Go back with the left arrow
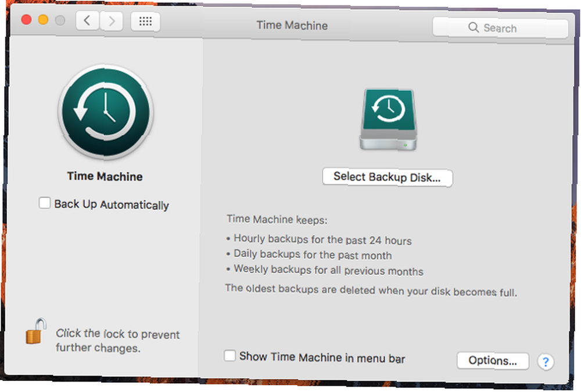 [x=88, y=20]
